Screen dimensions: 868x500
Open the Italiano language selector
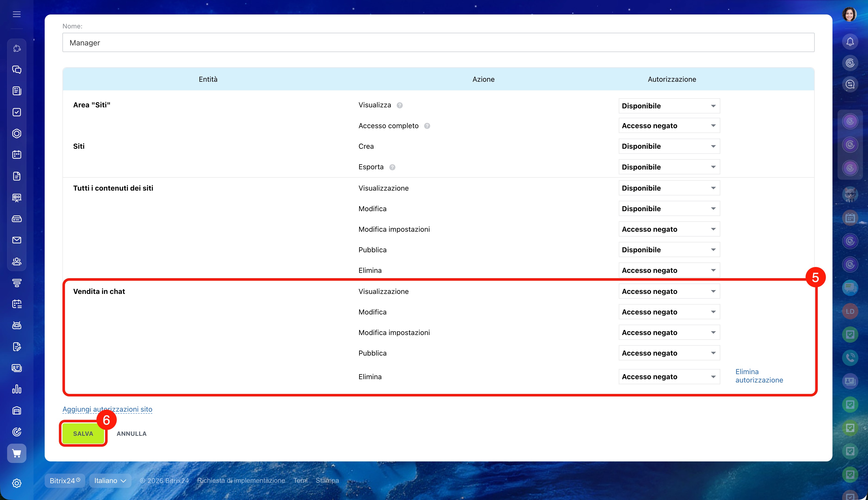(x=110, y=480)
